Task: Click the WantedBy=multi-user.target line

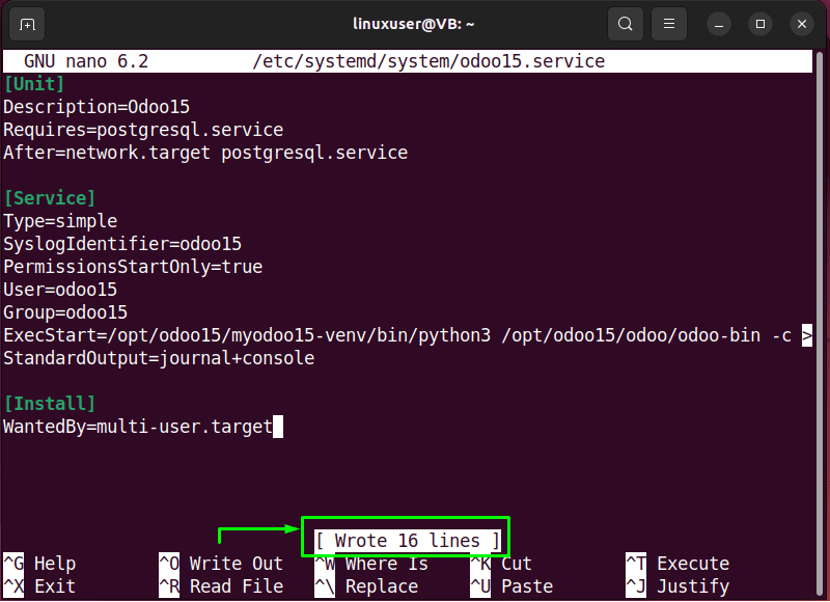Action: 138,427
